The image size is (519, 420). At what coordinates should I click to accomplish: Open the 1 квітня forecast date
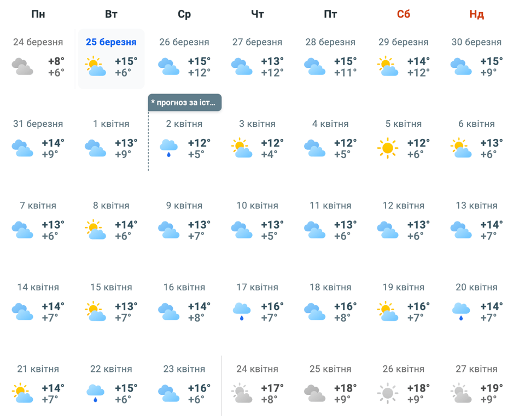111,124
